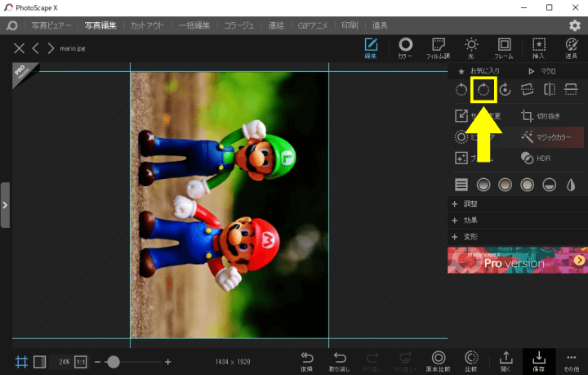588x375 pixels.
Task: Switch to 道具 tab in top menu bar
Action: [380, 25]
